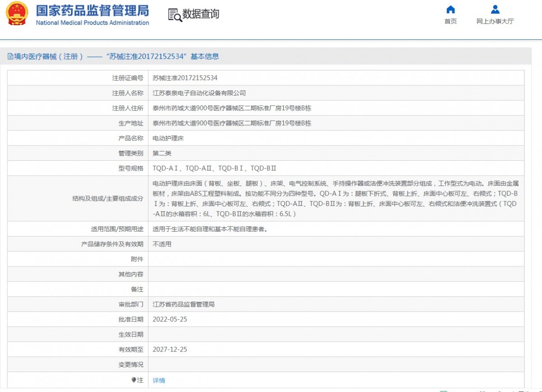Click the 首页 house icon
The height and width of the screenshot is (392, 542).
pyautogui.click(x=450, y=9)
